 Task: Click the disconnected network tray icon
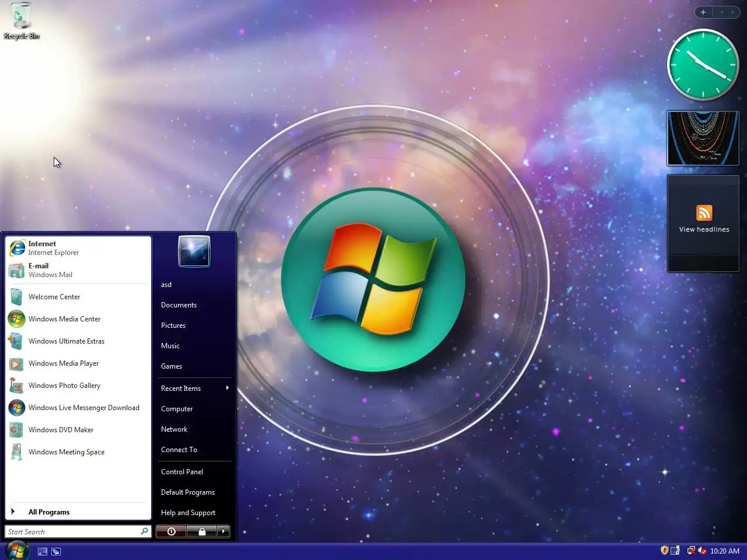(691, 550)
